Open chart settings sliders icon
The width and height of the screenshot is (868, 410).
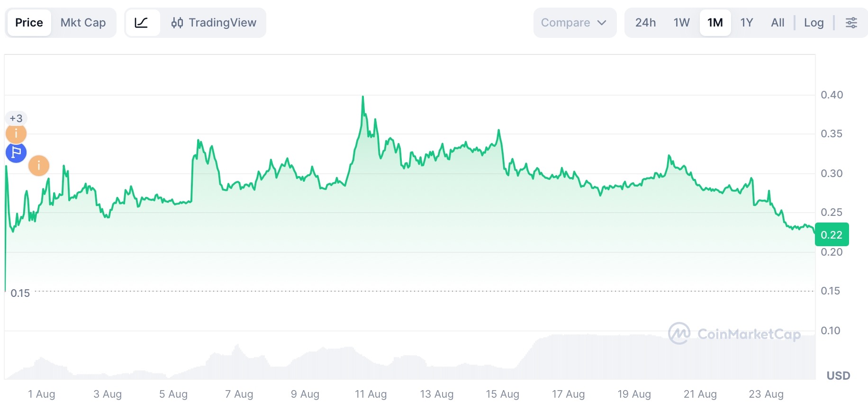851,23
